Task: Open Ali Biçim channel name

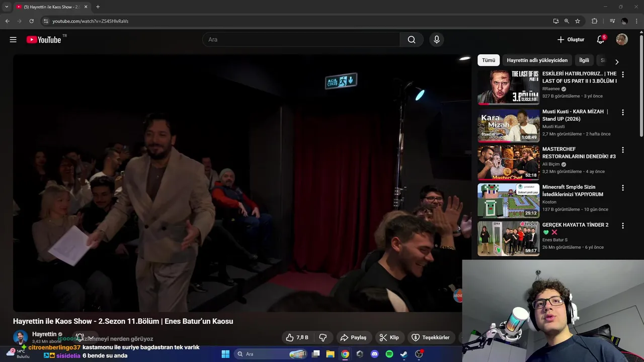Action: point(551,164)
